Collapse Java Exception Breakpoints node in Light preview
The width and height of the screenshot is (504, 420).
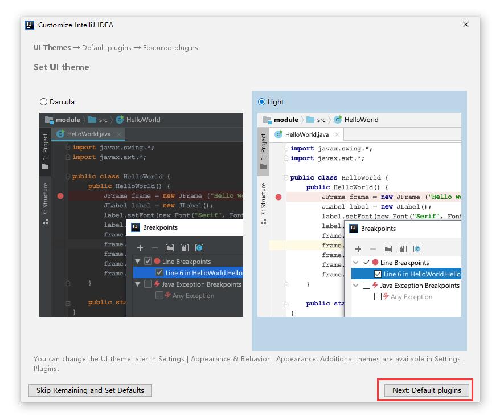[355, 286]
